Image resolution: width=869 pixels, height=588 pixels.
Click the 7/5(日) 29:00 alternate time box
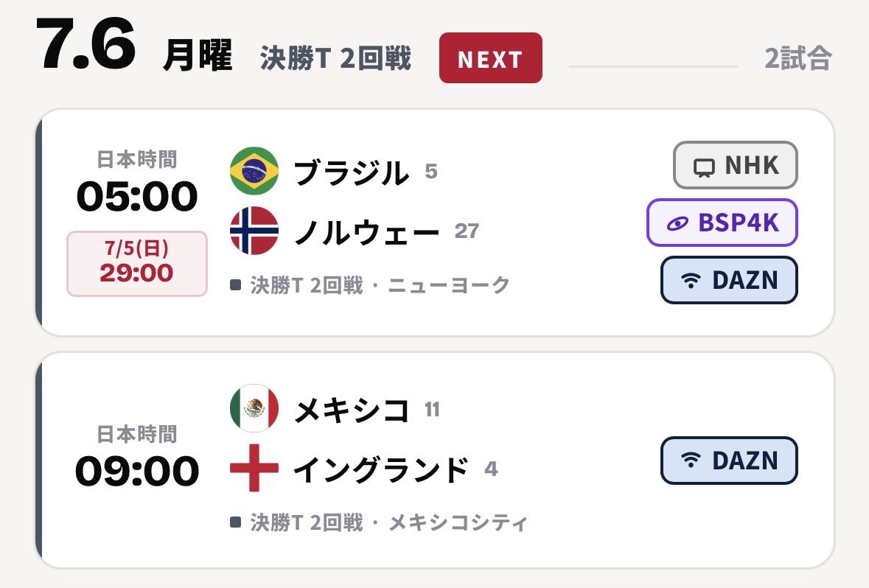pos(137,263)
